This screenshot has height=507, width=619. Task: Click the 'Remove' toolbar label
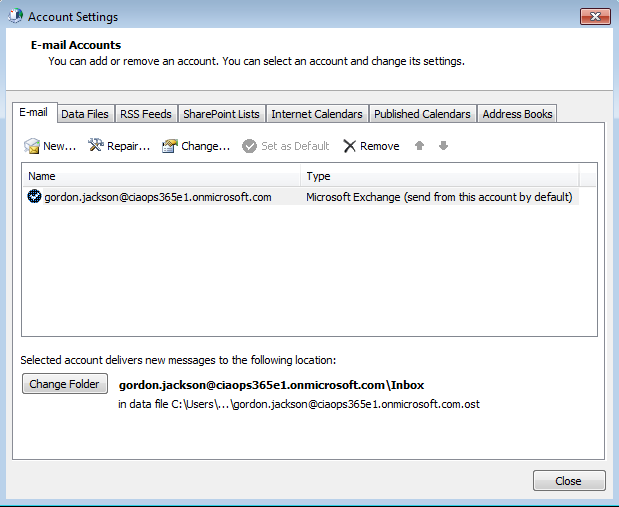pos(379,146)
